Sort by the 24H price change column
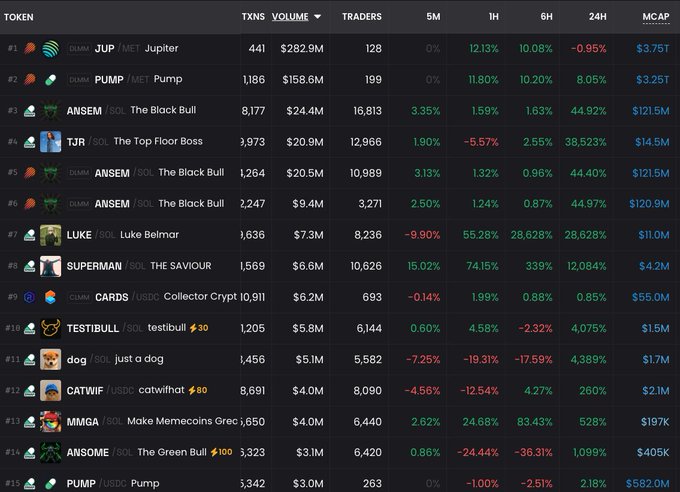Image resolution: width=680 pixels, height=492 pixels. click(x=598, y=16)
